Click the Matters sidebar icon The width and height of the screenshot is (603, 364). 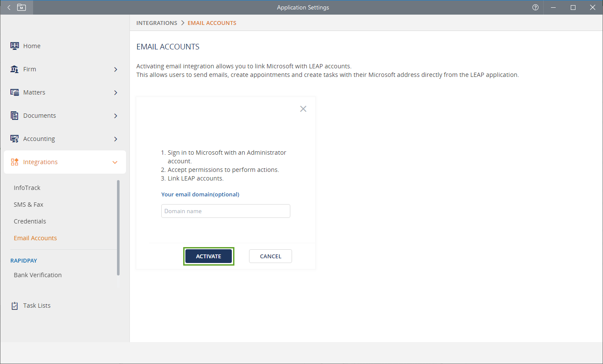[15, 92]
